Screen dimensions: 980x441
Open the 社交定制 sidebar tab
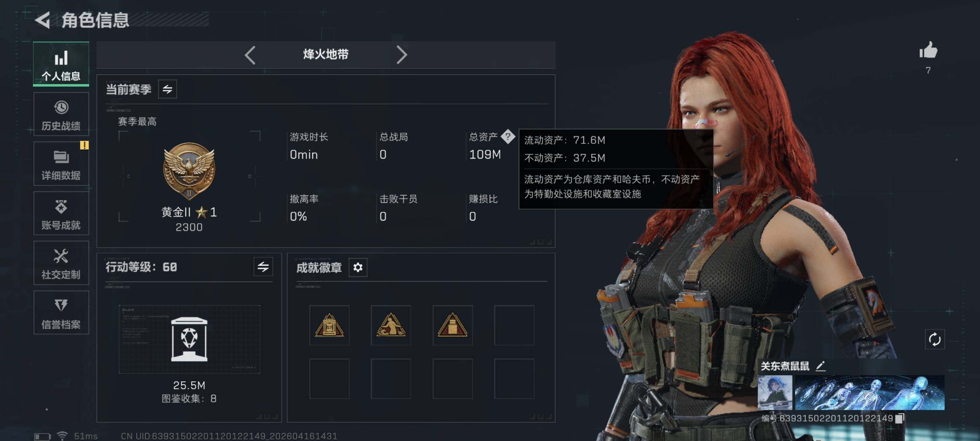click(x=61, y=263)
